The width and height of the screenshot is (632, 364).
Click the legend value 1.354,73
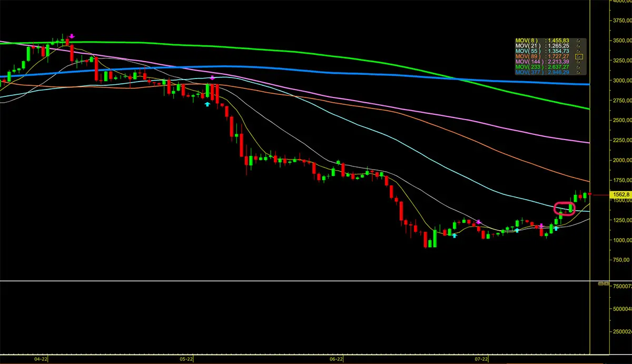point(559,51)
